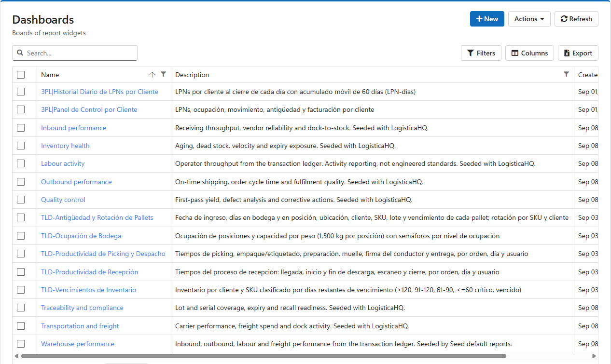Screen dimensions: 611x364
Task: Check the Outbound performance row checkbox
Action: point(21,182)
